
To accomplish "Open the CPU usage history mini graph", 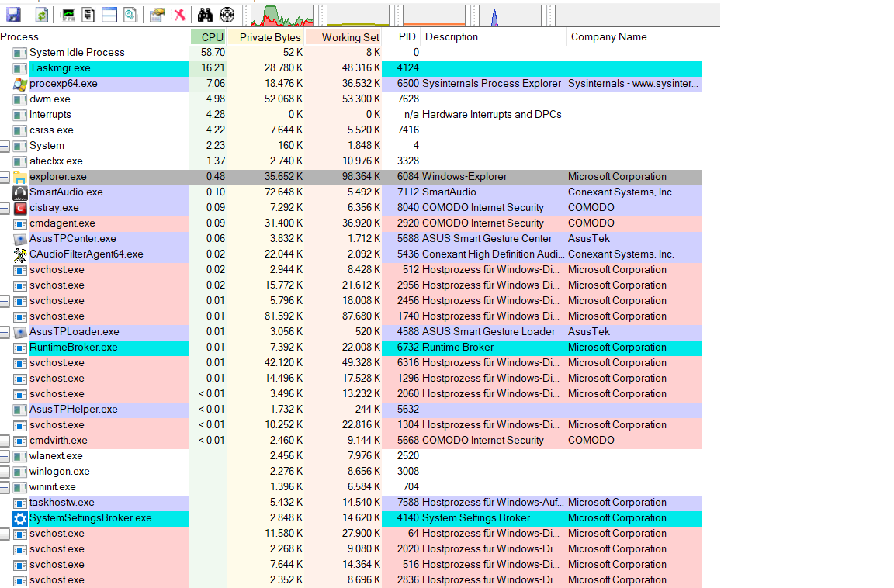I will tap(282, 16).
